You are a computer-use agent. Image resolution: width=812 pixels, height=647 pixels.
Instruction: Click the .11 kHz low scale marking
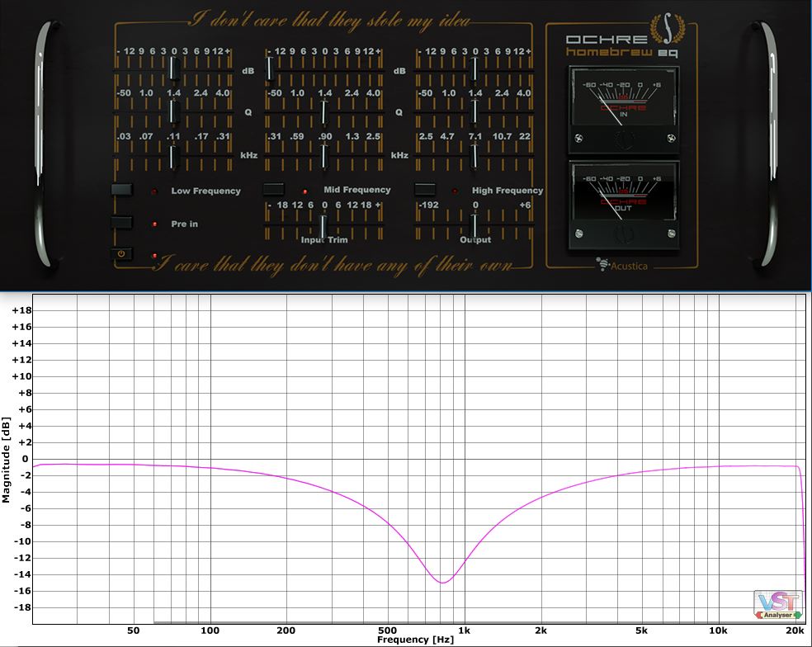tap(173, 136)
